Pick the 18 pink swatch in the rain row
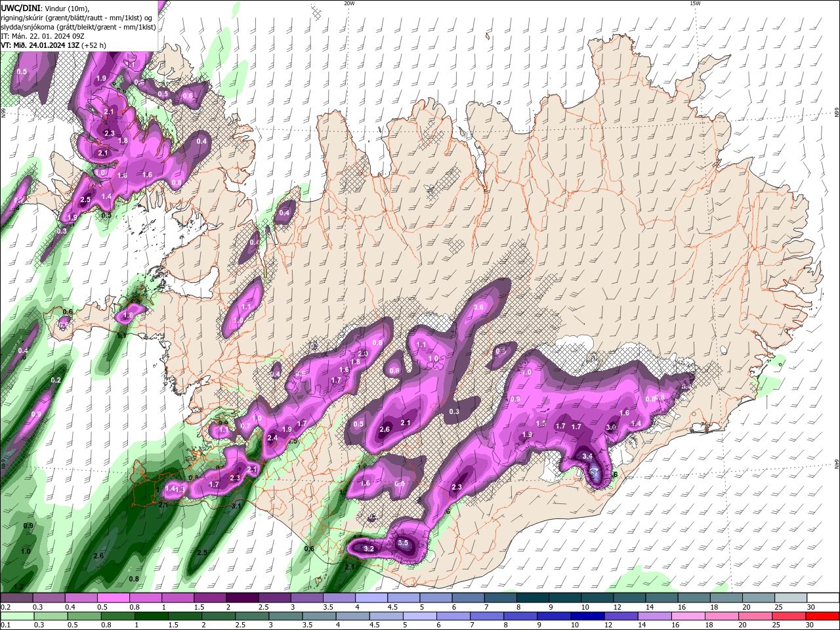Viewport: 840px width, 630px height. pos(723,616)
